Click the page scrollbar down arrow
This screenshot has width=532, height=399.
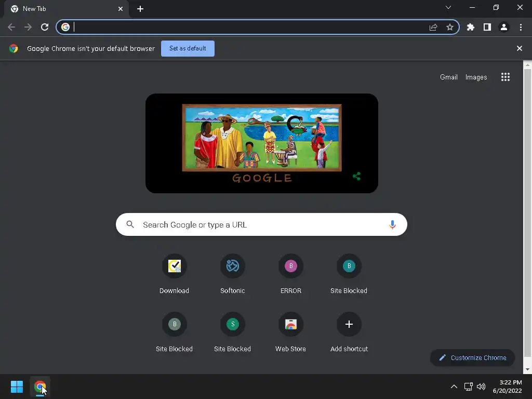(x=527, y=369)
